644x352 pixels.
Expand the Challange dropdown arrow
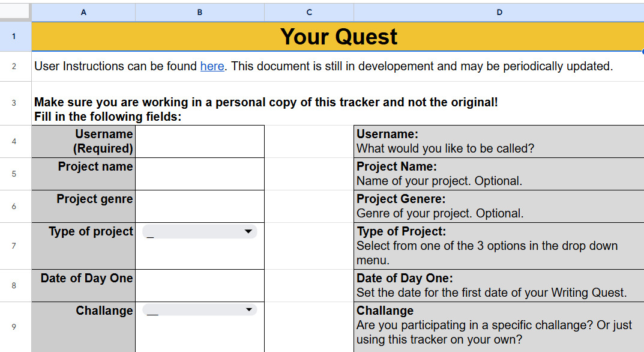point(248,310)
